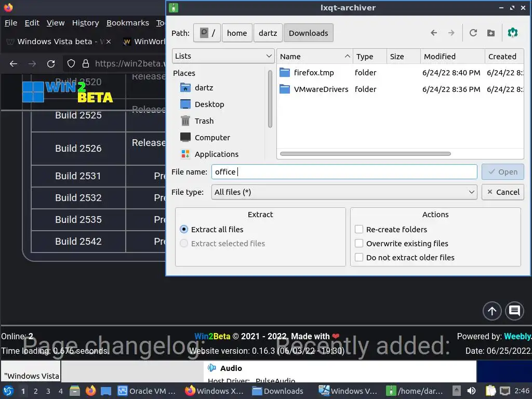Viewport: 532px width, 399px height.
Task: Enable Overwrite existing files checkbox
Action: [359, 243]
